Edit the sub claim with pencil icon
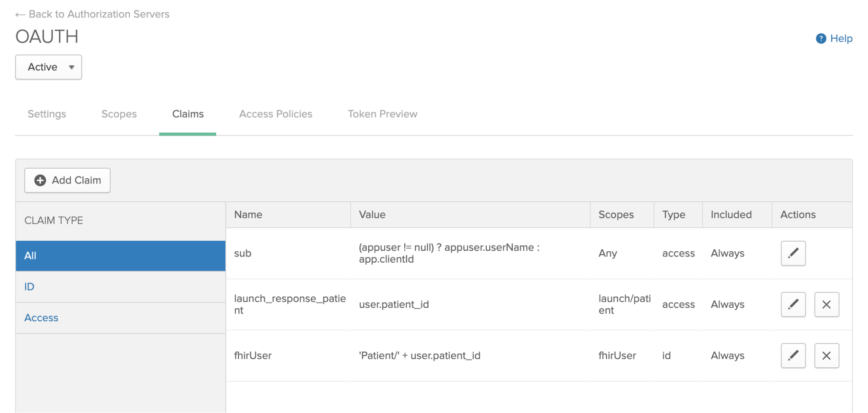 tap(793, 253)
